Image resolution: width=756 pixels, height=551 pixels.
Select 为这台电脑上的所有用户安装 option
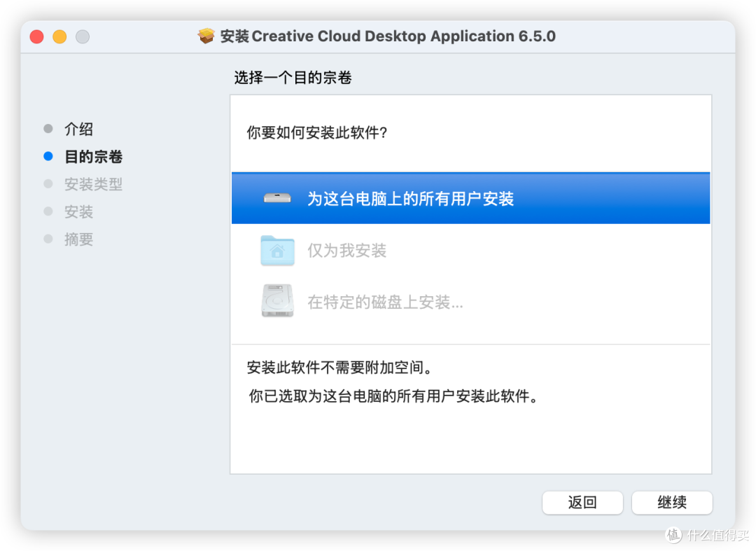tap(470, 198)
